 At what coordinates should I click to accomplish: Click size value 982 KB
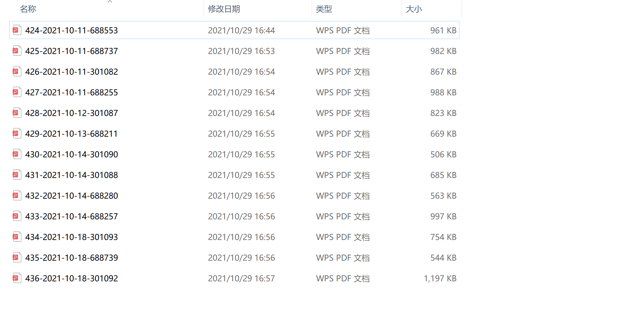pyautogui.click(x=443, y=51)
